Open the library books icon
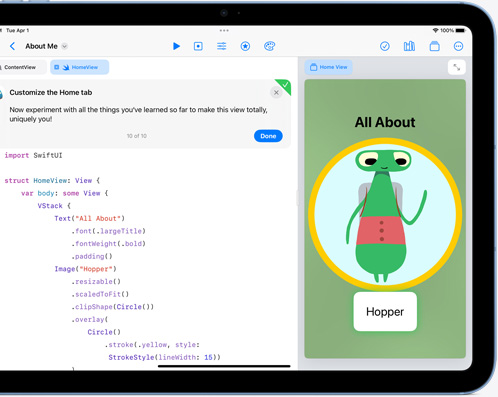 coord(409,46)
